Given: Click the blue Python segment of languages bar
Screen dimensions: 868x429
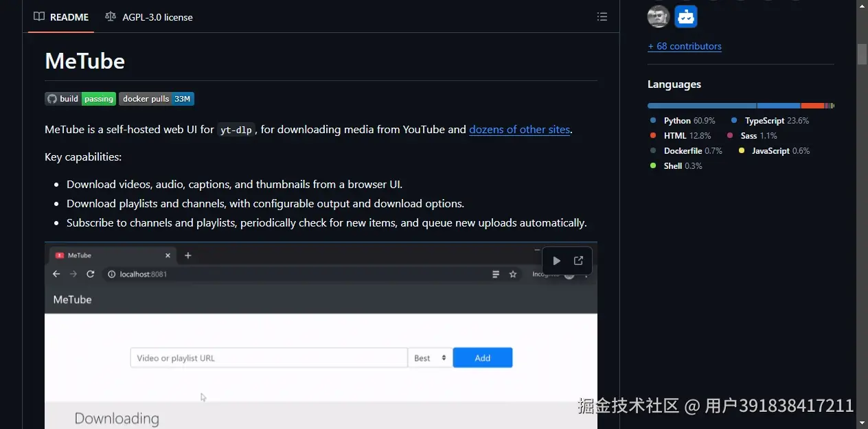Looking at the screenshot, I should pyautogui.click(x=702, y=106).
